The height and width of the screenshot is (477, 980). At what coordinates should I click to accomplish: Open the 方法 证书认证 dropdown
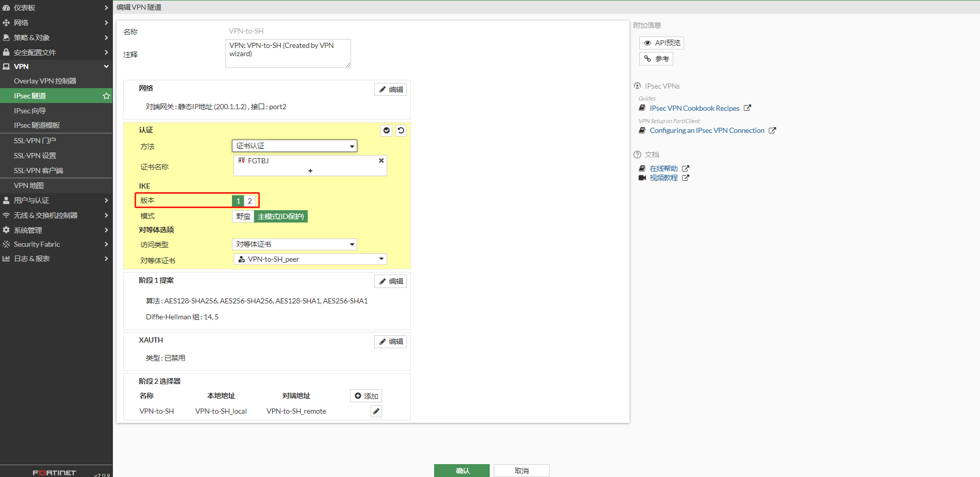point(294,146)
